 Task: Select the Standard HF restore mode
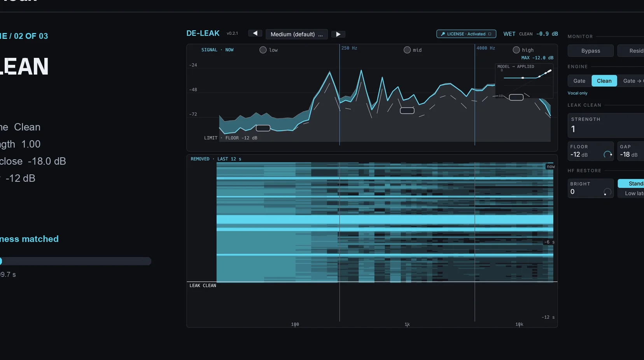631,184
